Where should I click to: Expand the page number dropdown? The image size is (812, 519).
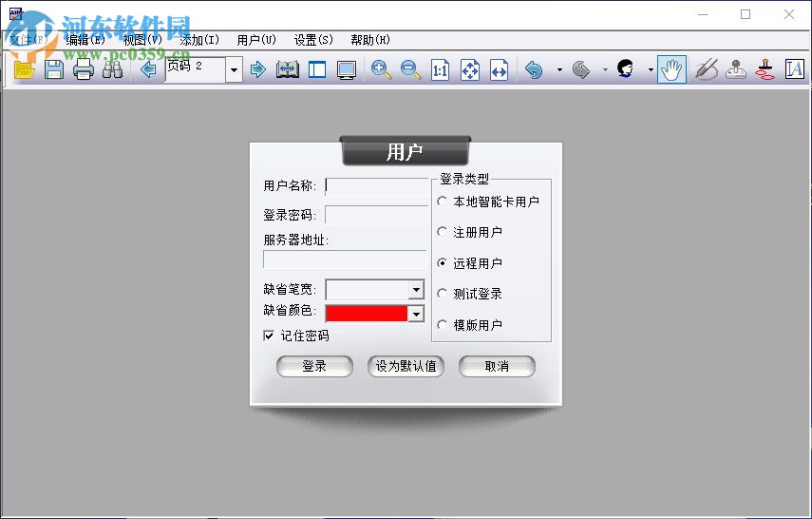[x=234, y=69]
